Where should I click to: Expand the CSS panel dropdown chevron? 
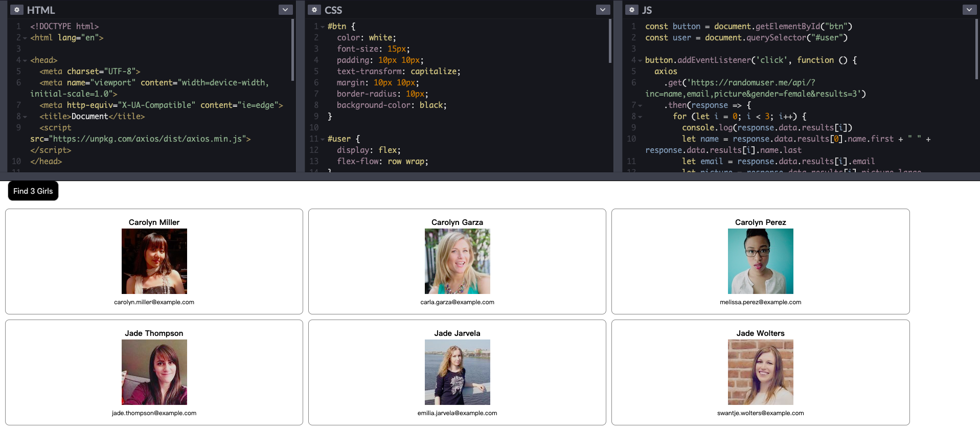coord(603,10)
